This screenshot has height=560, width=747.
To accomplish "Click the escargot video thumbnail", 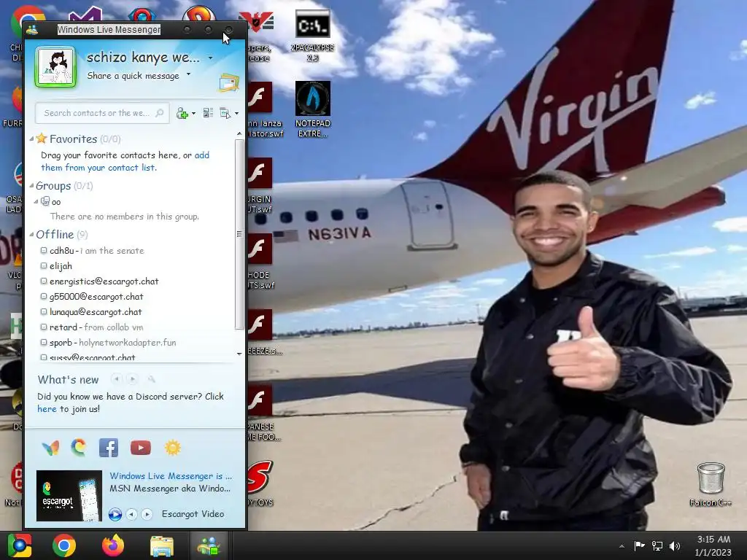I will [69, 496].
